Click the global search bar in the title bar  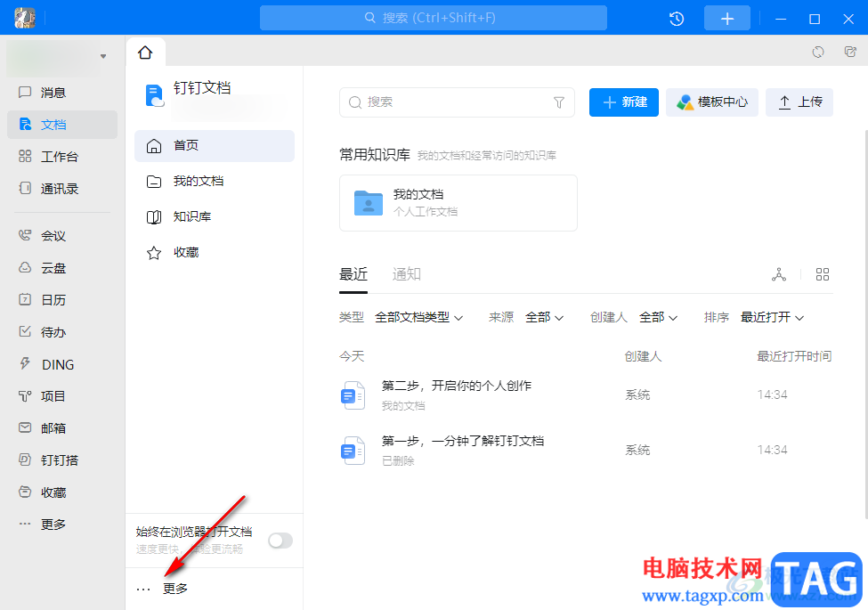(x=434, y=19)
